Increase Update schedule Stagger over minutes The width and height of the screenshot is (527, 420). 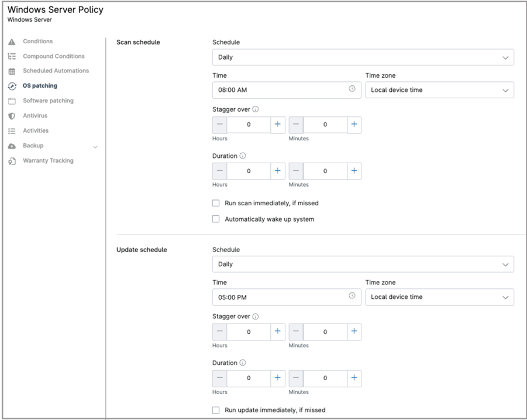pos(354,332)
